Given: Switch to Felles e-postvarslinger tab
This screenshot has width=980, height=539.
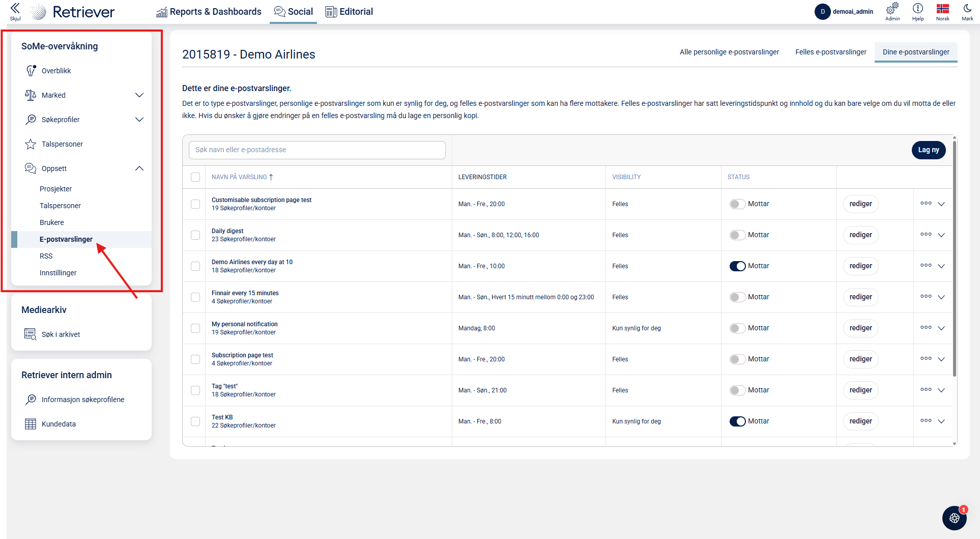Looking at the screenshot, I should pos(830,52).
